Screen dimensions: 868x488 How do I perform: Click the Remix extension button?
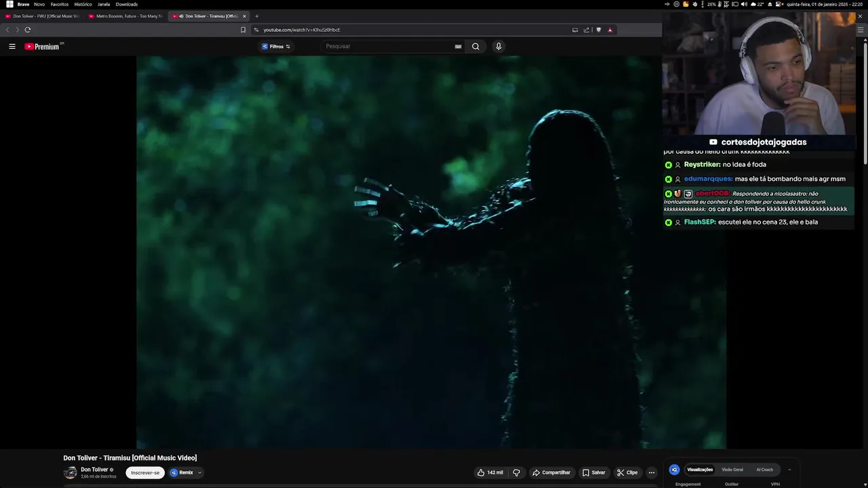pos(182,472)
